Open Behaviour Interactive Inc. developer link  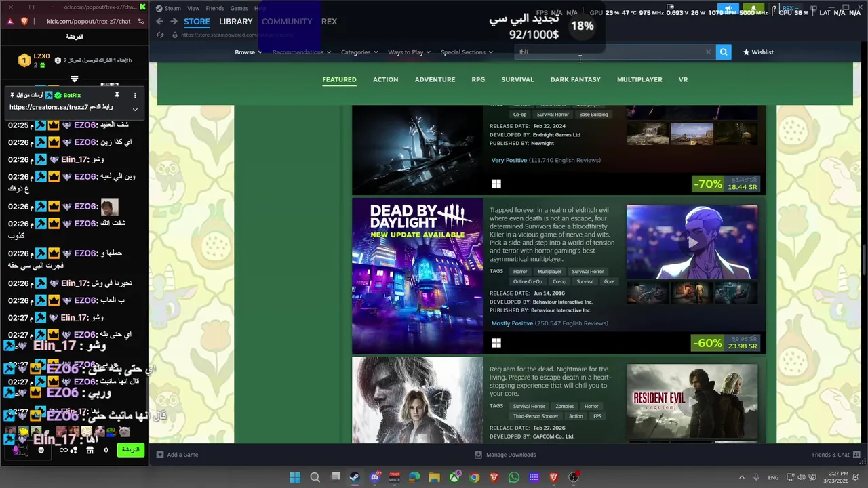click(x=562, y=302)
